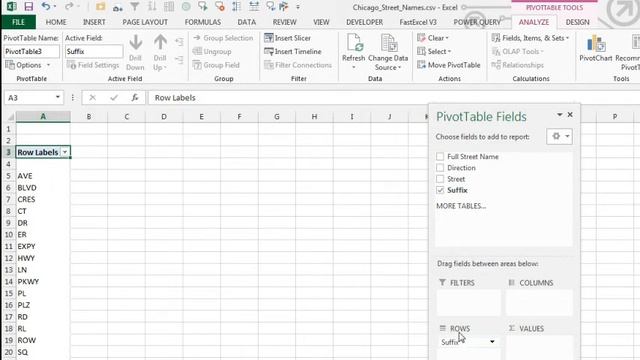Select column A header

click(43, 117)
